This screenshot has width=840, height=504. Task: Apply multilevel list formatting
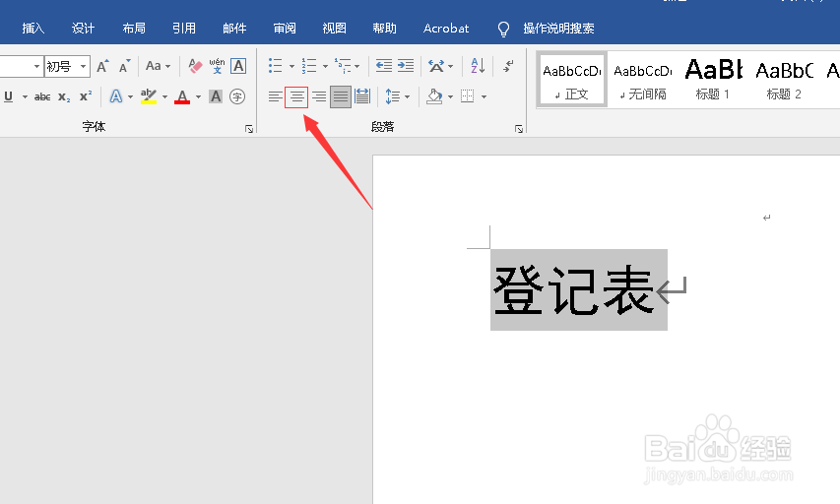pyautogui.click(x=344, y=66)
